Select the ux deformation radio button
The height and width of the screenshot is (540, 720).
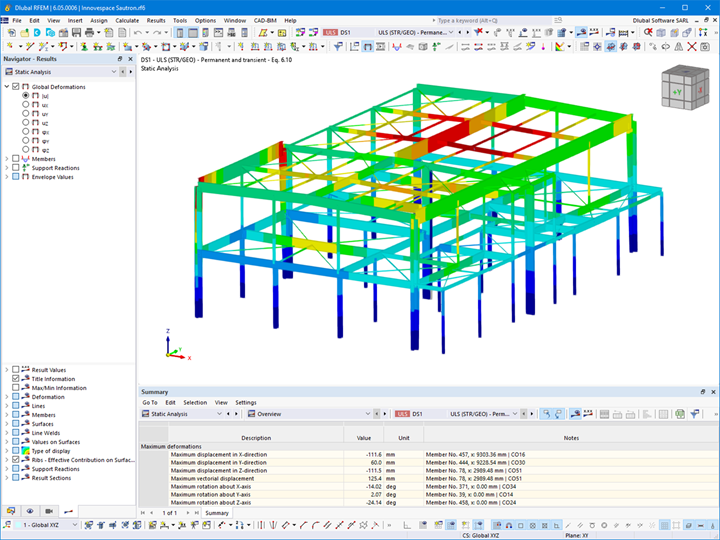[26, 105]
